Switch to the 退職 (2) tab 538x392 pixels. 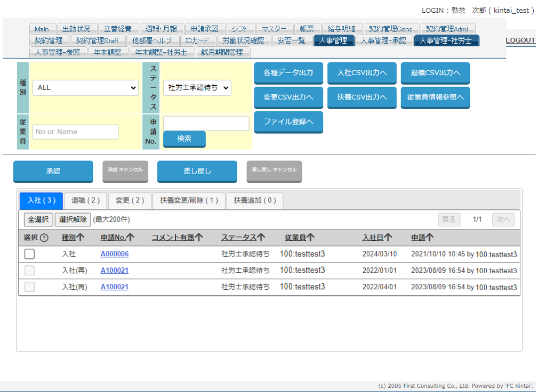click(x=86, y=201)
